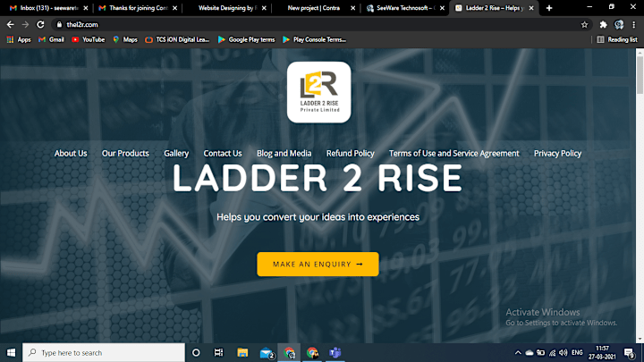Open the Chrome extensions puzzle icon
Image resolution: width=644 pixels, height=362 pixels.
pos(603,25)
